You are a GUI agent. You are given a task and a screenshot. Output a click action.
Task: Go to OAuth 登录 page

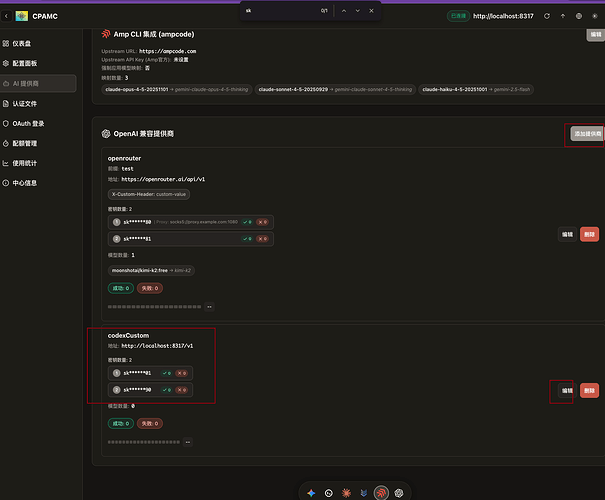tap(39, 123)
